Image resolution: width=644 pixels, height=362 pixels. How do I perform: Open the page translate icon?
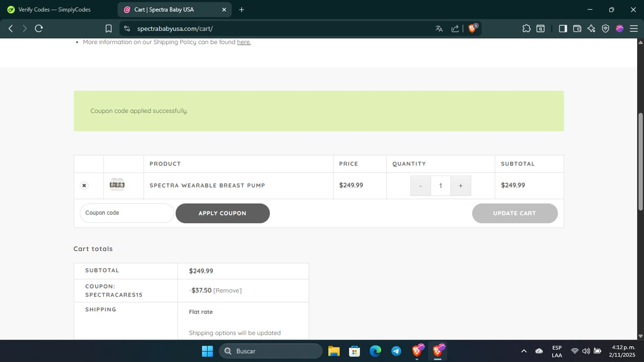439,28
